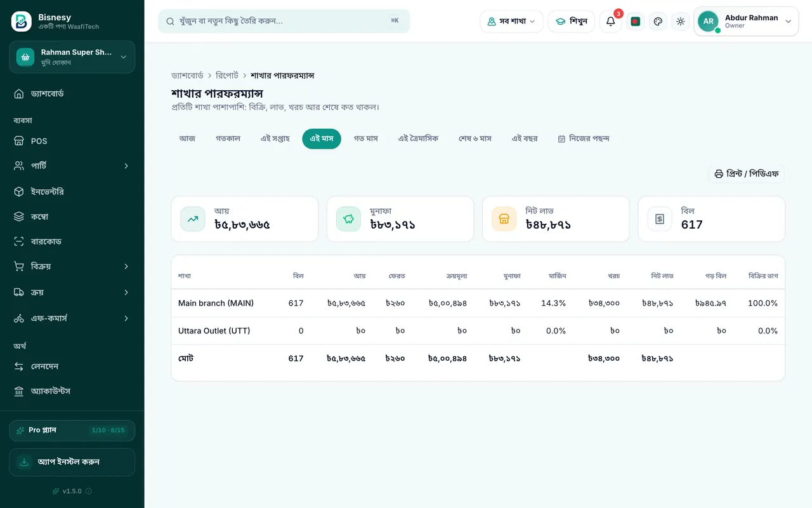
Task: Select the এই সপ্তাহ date filter
Action: tap(275, 139)
